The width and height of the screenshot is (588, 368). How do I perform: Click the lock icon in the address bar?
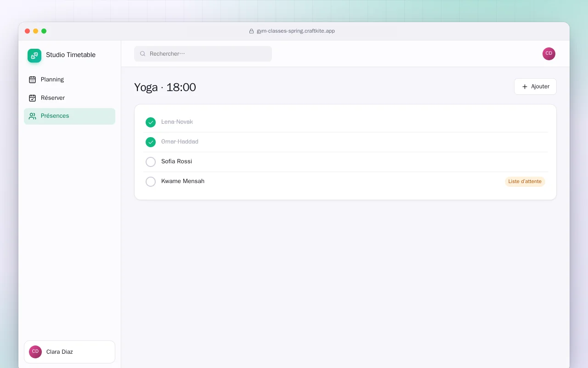pos(251,31)
